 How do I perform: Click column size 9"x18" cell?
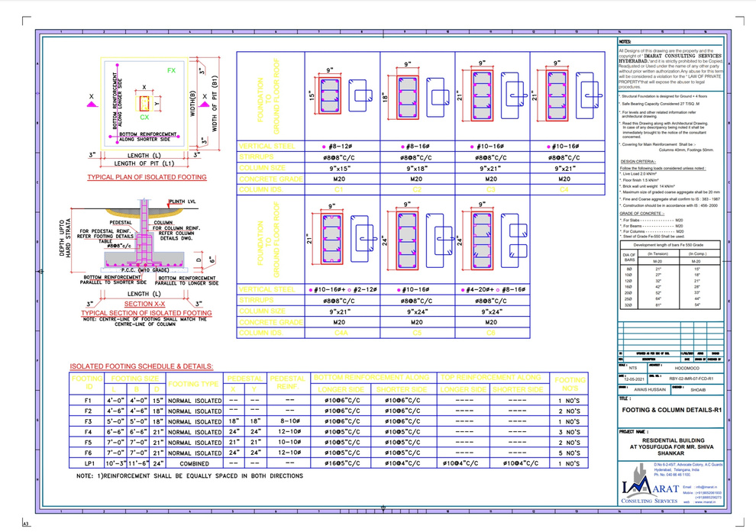(x=416, y=169)
